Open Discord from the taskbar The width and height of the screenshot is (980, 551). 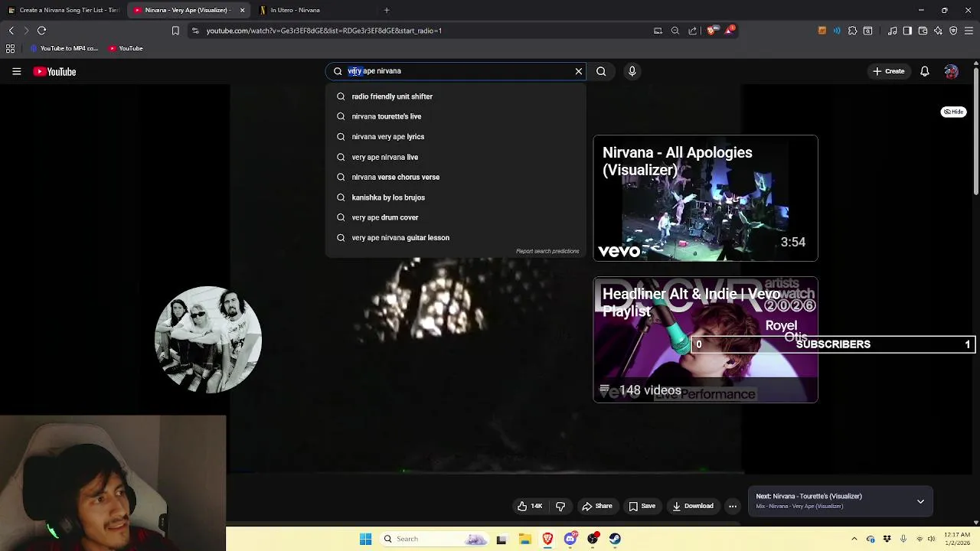570,539
